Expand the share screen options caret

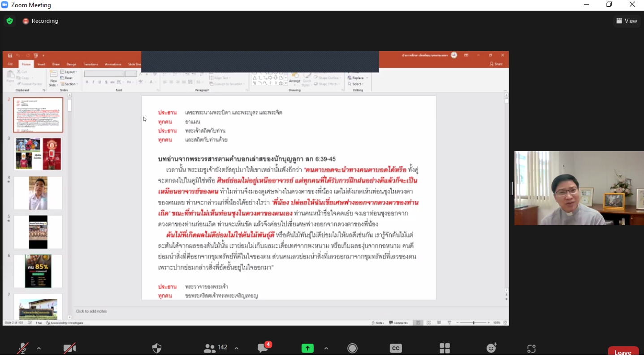pos(326,349)
